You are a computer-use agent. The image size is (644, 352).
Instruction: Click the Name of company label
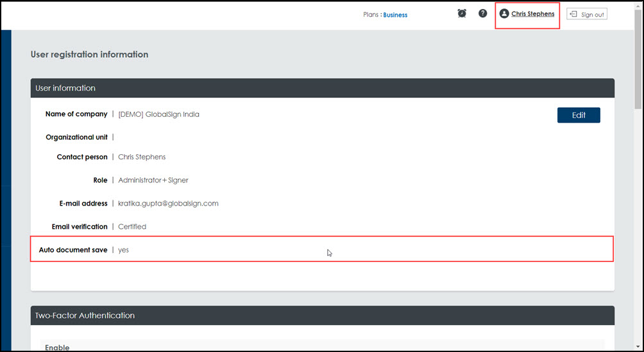pyautogui.click(x=76, y=114)
